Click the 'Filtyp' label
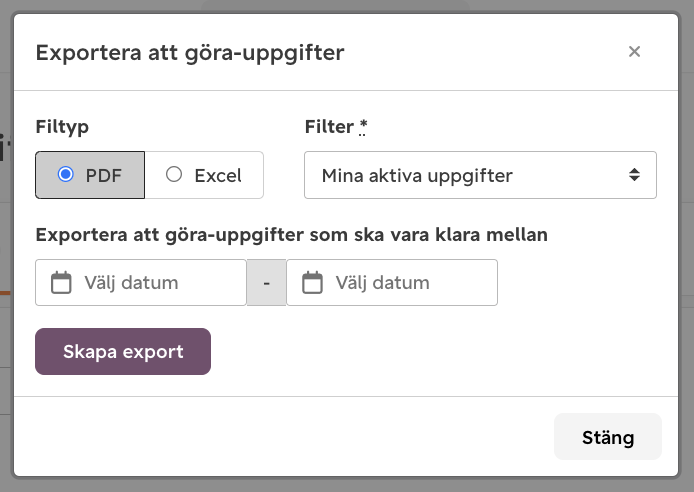Screen dimensions: 694x492 (62, 127)
